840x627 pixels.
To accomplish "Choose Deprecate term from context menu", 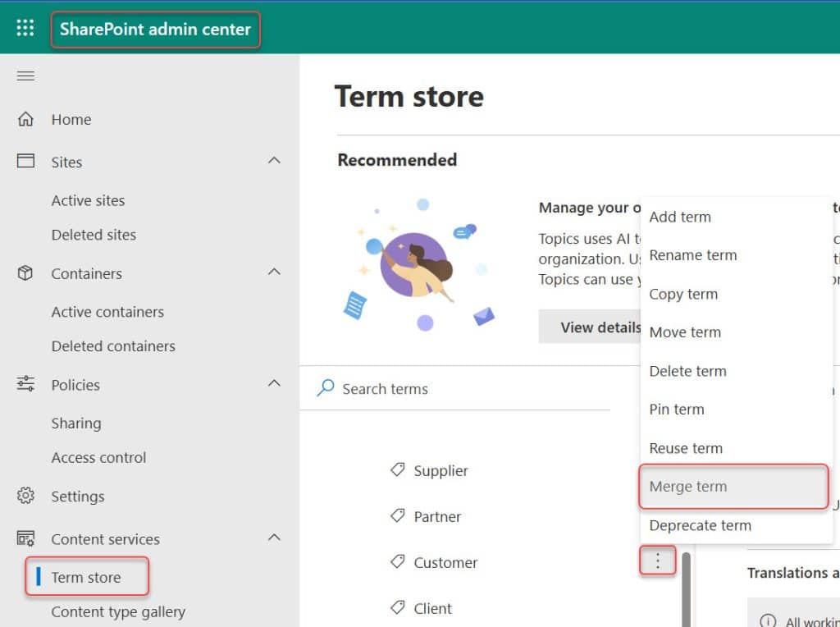I will pyautogui.click(x=736, y=526).
